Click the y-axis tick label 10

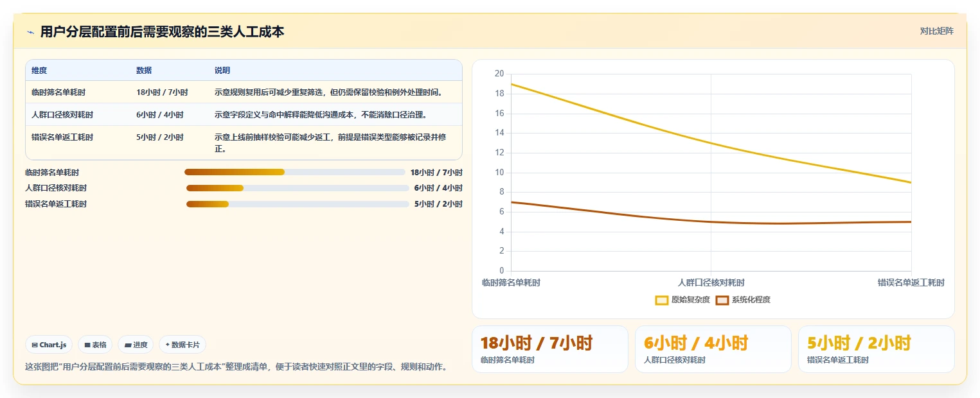[499, 172]
